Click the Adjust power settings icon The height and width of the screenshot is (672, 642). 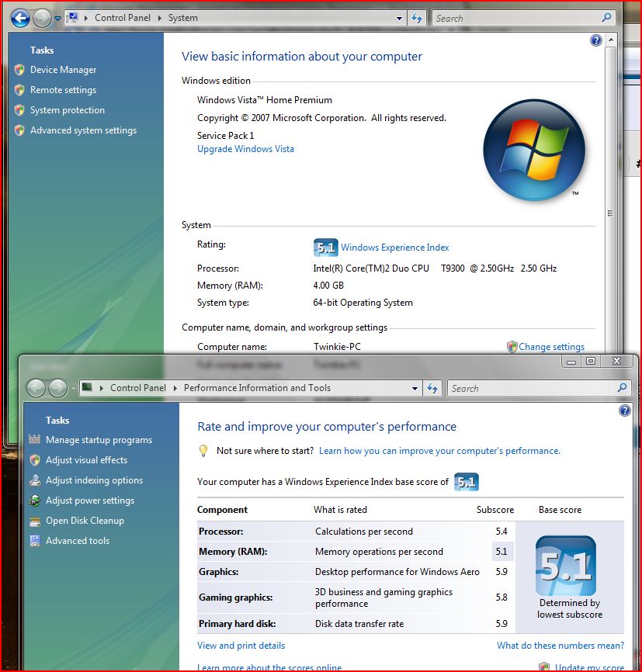point(34,501)
